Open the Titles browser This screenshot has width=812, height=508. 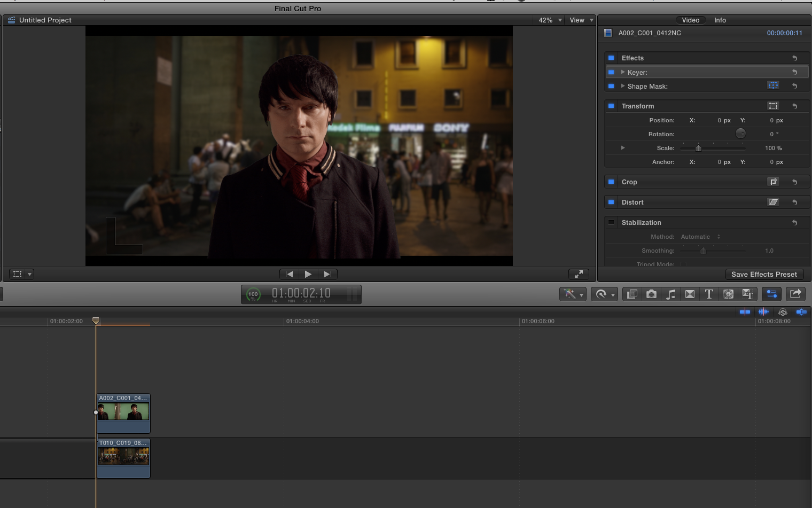pos(709,294)
